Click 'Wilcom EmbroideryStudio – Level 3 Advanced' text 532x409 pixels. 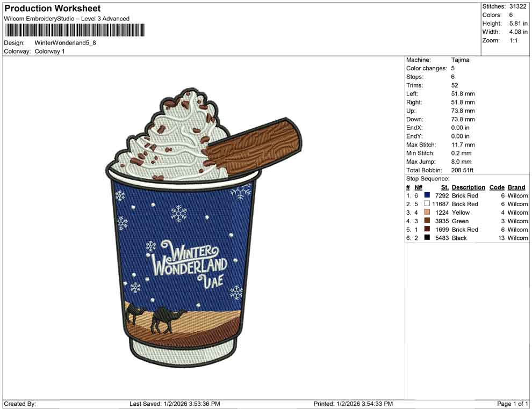click(x=67, y=19)
